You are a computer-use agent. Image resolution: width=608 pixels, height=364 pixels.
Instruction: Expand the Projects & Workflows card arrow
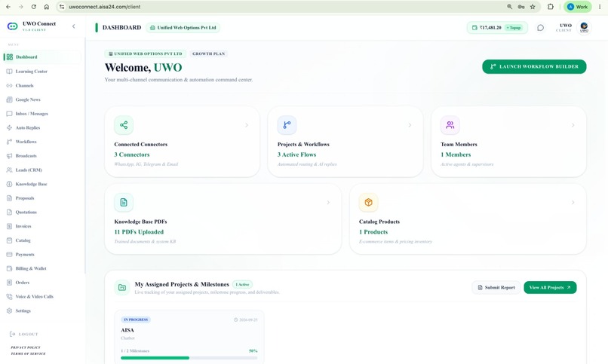(410, 125)
